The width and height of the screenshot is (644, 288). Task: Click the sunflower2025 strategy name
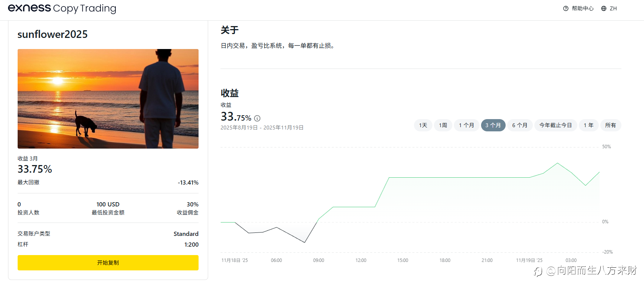pyautogui.click(x=53, y=34)
